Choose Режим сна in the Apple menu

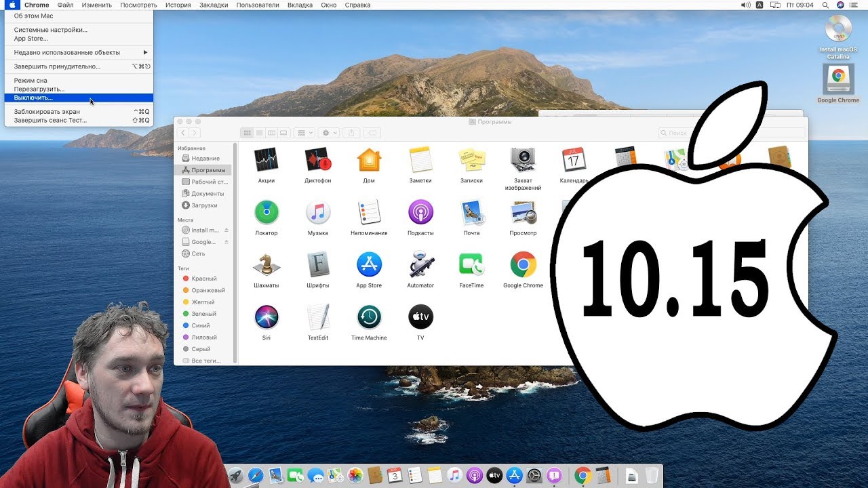point(79,80)
